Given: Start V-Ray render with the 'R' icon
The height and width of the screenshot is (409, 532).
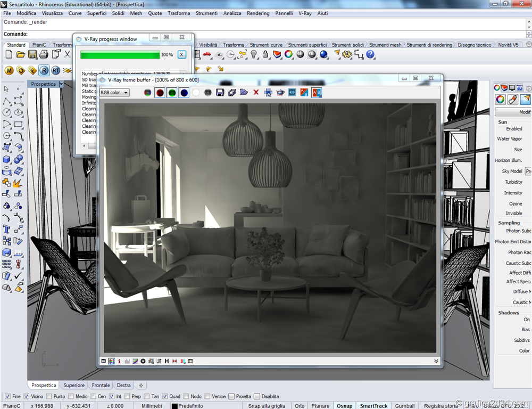Looking at the screenshot, I should 44,70.
